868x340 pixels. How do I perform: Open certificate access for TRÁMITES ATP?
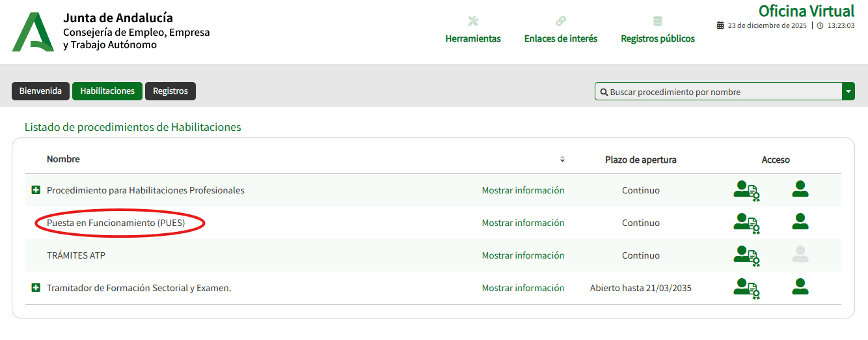click(x=746, y=255)
